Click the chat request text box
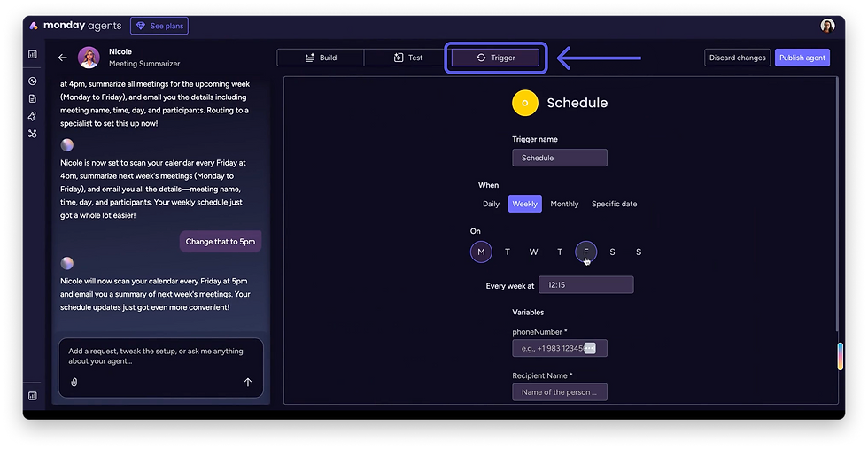This screenshot has width=868, height=449. tap(160, 356)
